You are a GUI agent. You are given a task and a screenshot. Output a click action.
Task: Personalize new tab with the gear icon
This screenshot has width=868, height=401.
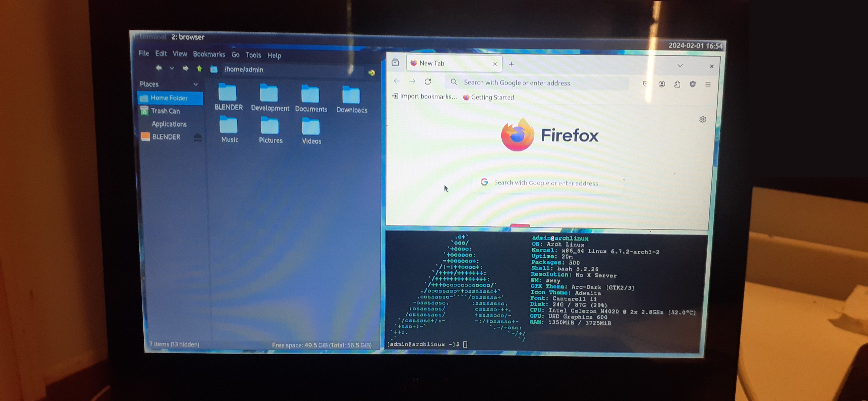click(x=702, y=119)
